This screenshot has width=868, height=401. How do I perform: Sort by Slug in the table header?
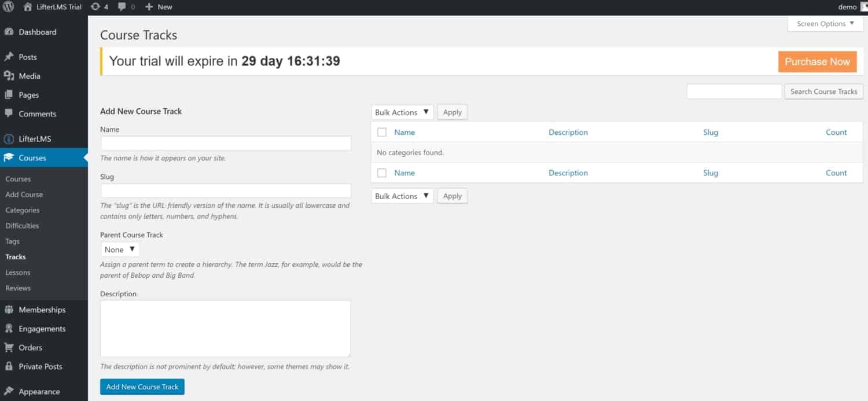point(711,132)
